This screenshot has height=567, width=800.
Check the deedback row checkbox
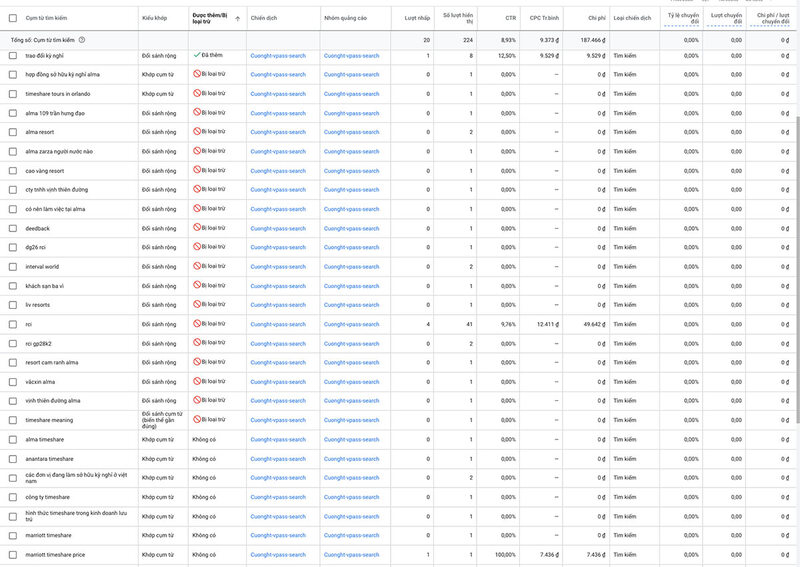[x=13, y=228]
